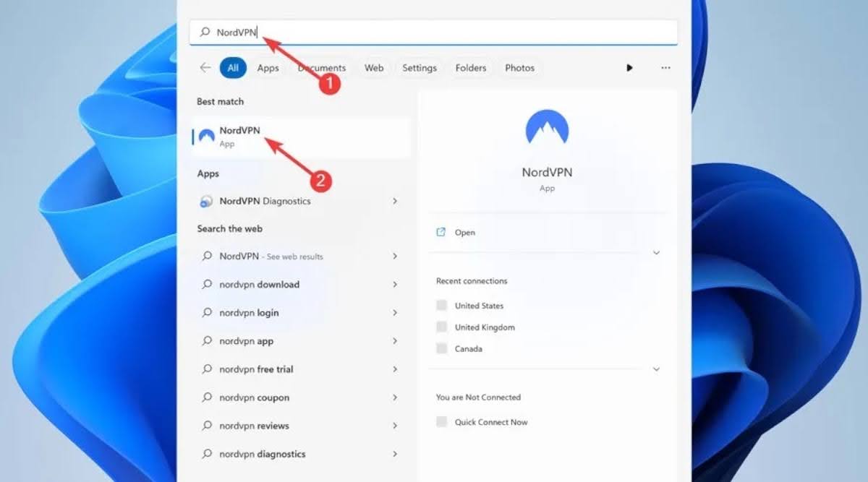
Task: Click the search icon beside 'nordvpn login'
Action: coord(207,313)
